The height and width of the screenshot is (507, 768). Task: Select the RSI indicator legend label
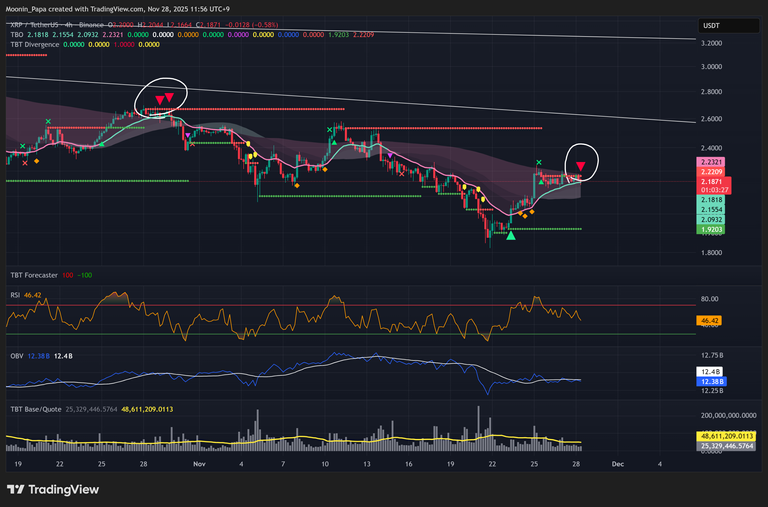point(16,296)
